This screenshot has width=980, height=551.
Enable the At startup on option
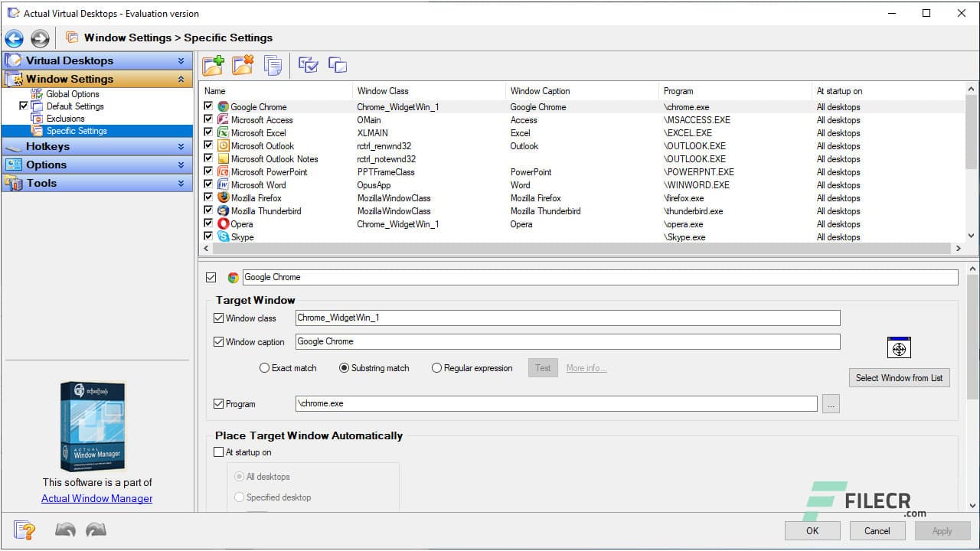coord(219,452)
